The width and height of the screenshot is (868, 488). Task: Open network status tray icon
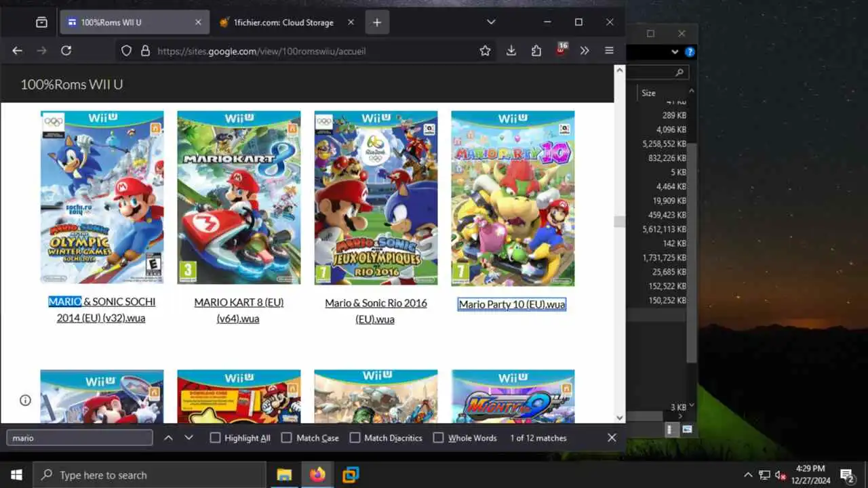tap(764, 474)
